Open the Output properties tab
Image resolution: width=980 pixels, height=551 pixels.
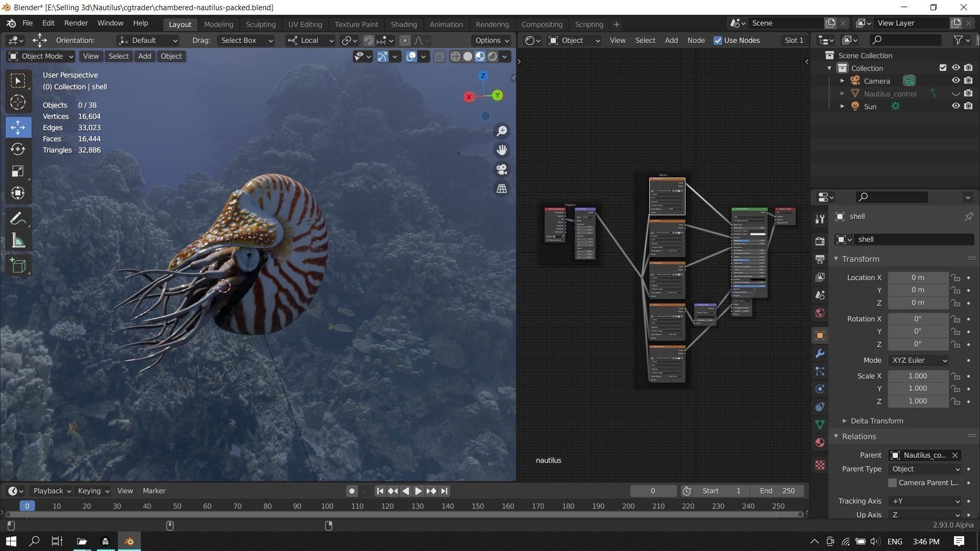820,259
